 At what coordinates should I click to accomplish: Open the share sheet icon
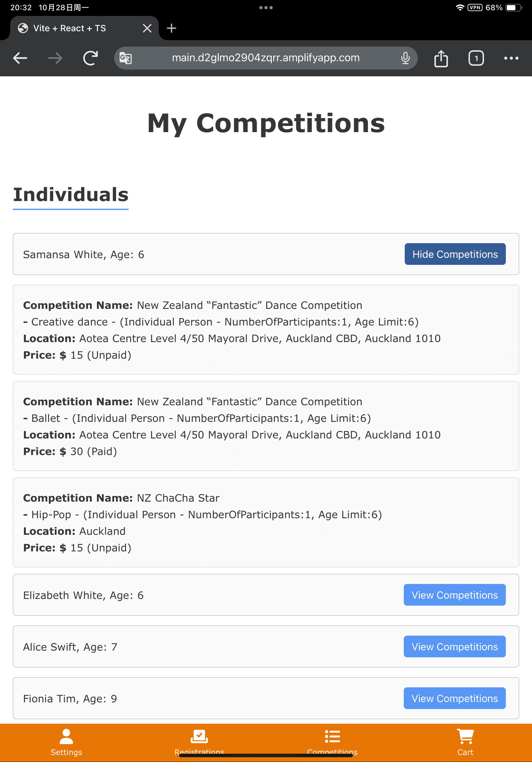[x=441, y=58]
